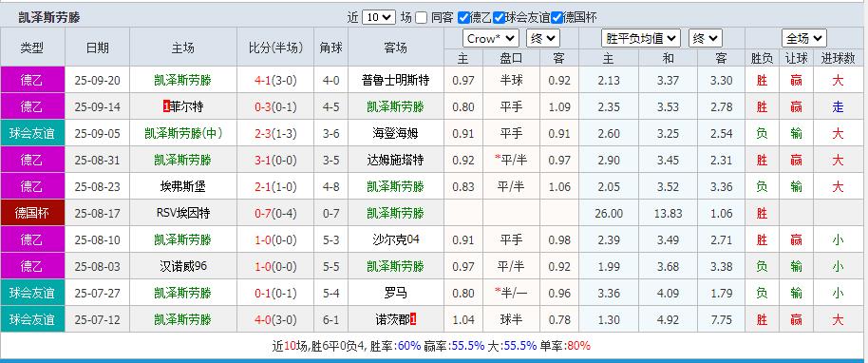Click the 球会友谊 type cell on 25-07-27

[32, 294]
